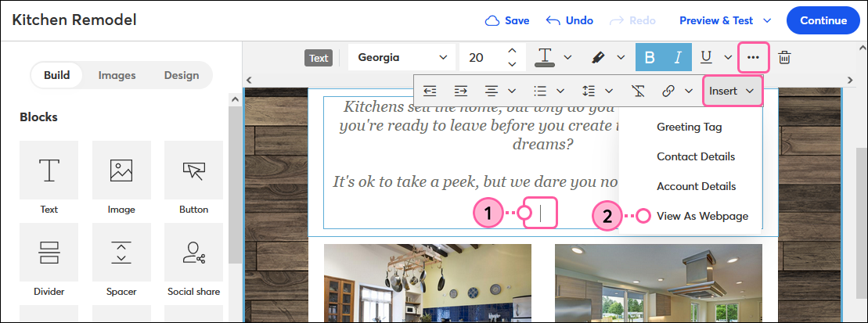Select Greeting Tag from Insert menu
Screen dimensions: 868x323
click(690, 127)
